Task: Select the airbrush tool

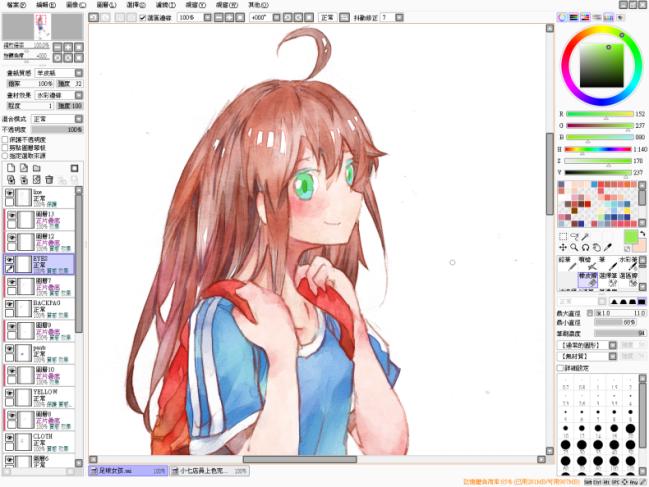Action: pos(587,264)
